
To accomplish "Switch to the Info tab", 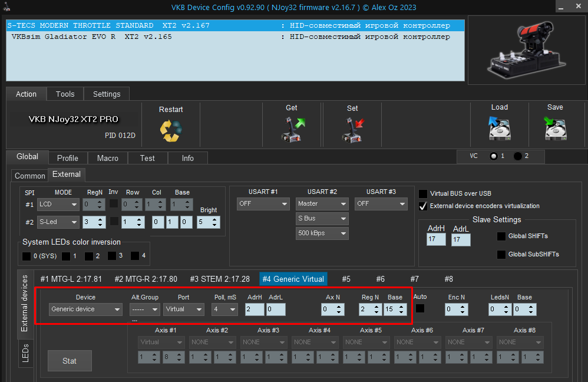I will point(187,159).
